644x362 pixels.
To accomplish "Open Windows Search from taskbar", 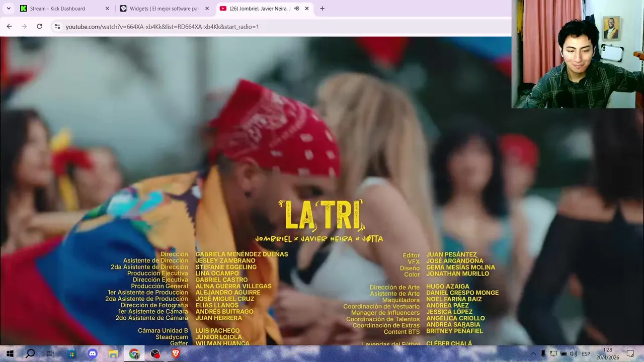I will click(x=30, y=354).
